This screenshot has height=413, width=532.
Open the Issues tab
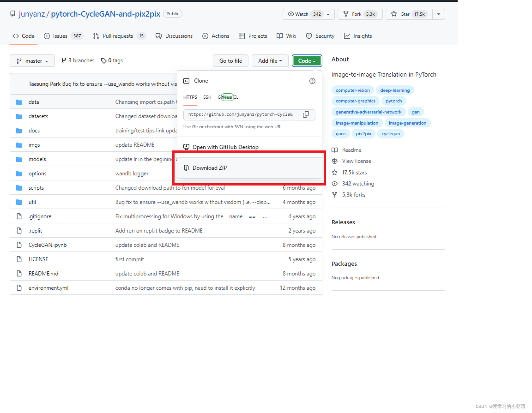tap(63, 36)
